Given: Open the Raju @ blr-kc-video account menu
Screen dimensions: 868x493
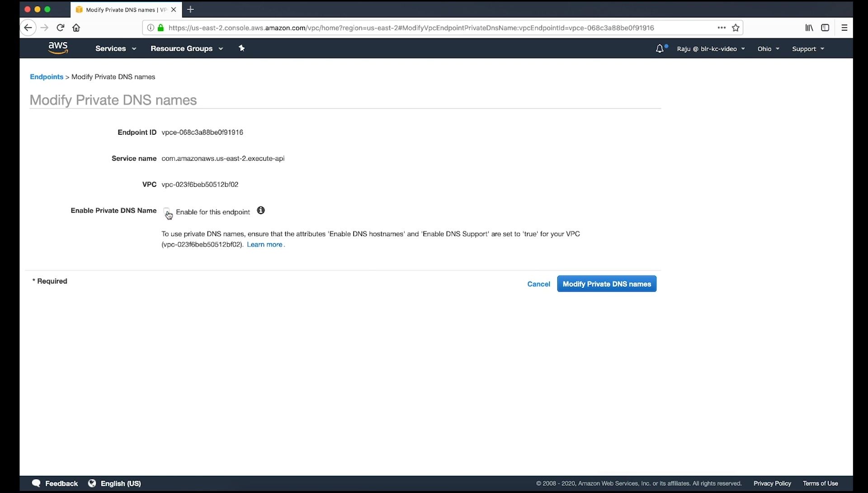Looking at the screenshot, I should click(711, 49).
